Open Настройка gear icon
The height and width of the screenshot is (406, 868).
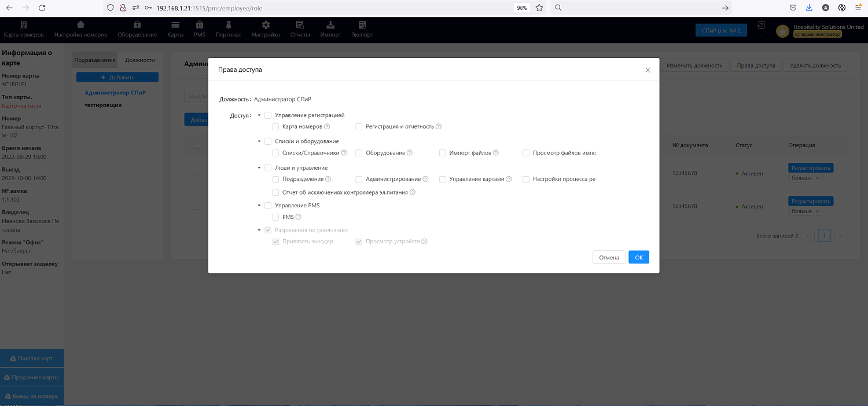(265, 25)
